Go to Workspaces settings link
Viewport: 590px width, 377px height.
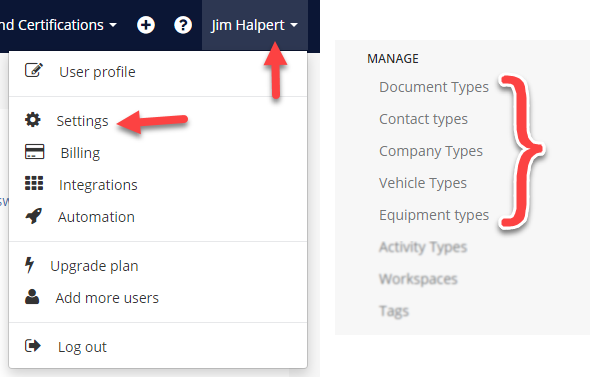[x=418, y=279]
